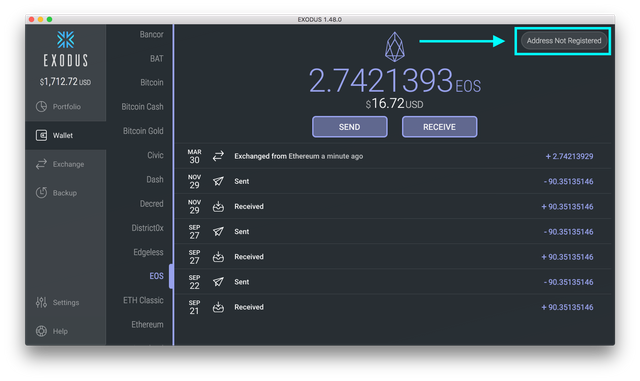The height and width of the screenshot is (381, 640).
Task: Select BAT in asset list
Action: point(157,59)
